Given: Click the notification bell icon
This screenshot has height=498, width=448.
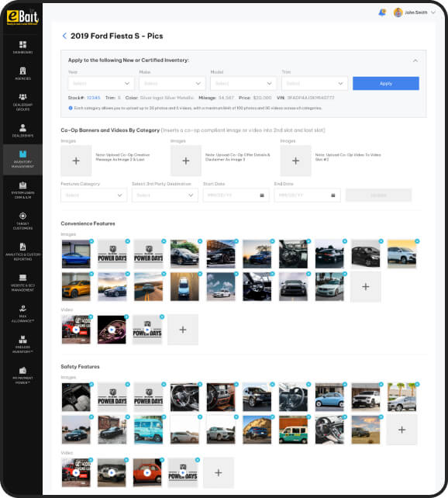Looking at the screenshot, I should (382, 12).
